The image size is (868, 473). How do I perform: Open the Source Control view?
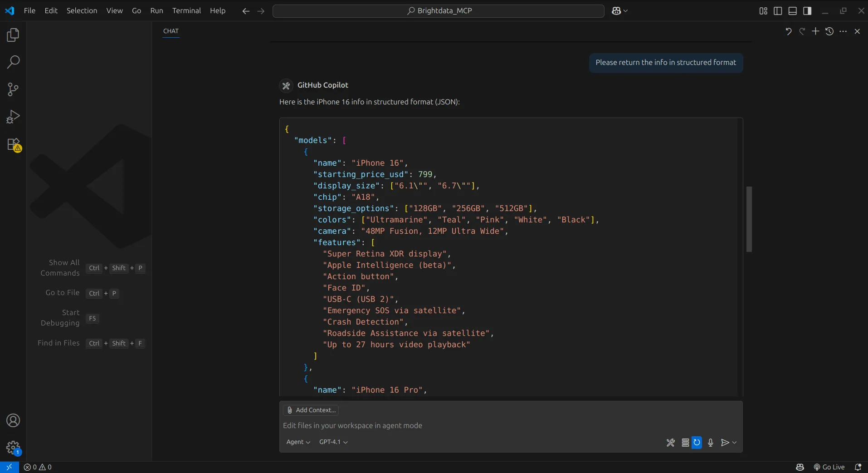[x=13, y=89]
